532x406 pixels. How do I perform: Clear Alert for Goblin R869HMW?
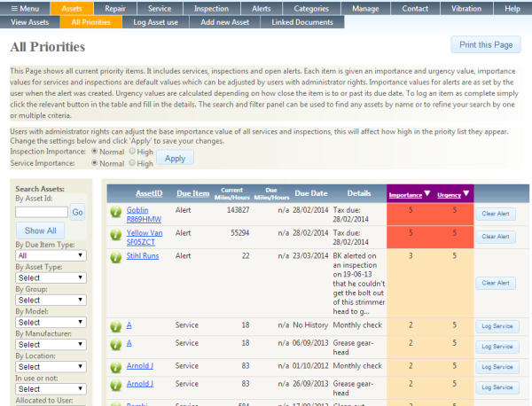[x=496, y=214]
